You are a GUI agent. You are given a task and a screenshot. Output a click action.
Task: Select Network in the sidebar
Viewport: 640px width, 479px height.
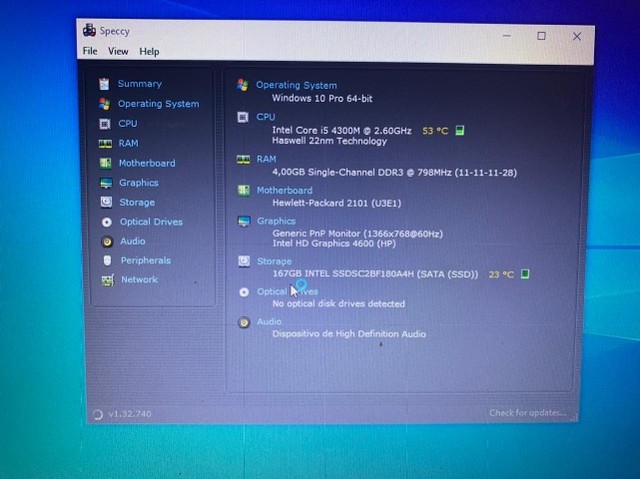(x=140, y=279)
